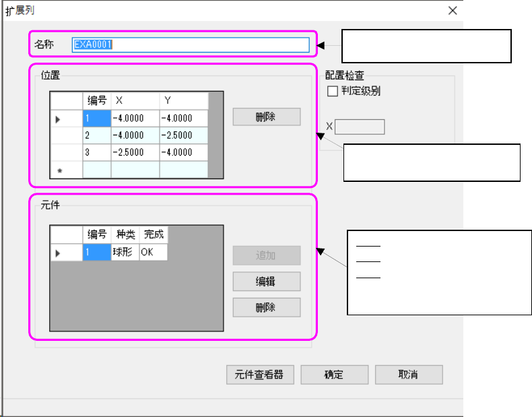Click X value -4.0000 in position row 1
The width and height of the screenshot is (532, 417).
[x=135, y=119]
